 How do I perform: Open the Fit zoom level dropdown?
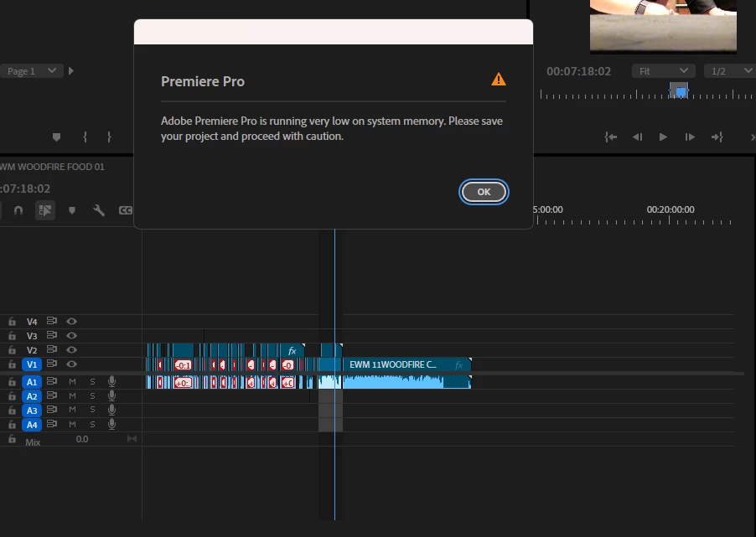coord(664,71)
